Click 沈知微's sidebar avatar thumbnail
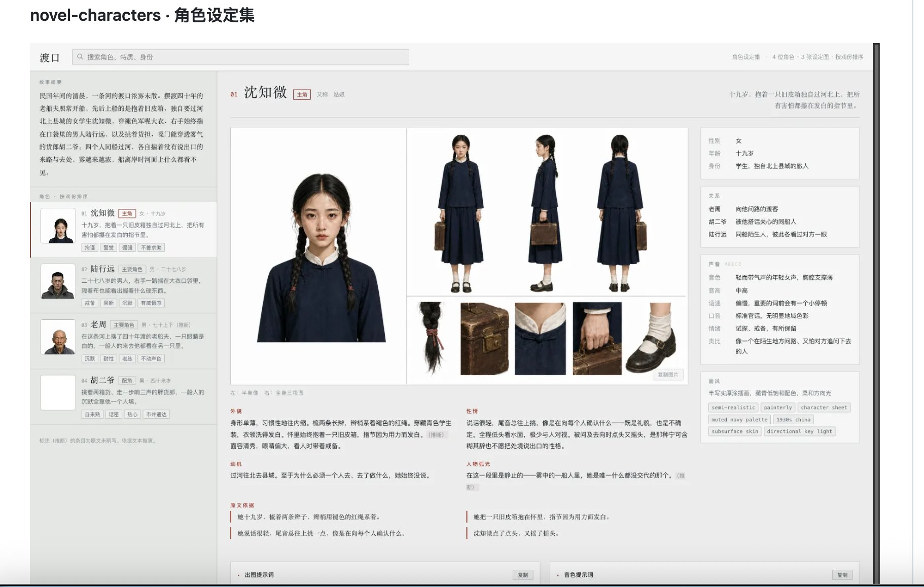This screenshot has height=587, width=924. pos(58,226)
